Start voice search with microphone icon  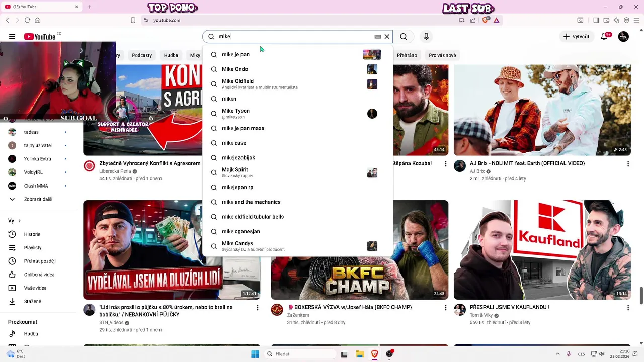tap(426, 37)
